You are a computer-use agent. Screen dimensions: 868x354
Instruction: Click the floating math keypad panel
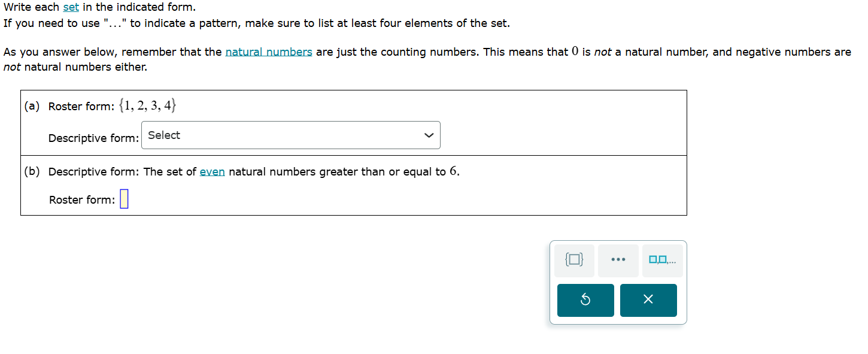(617, 282)
